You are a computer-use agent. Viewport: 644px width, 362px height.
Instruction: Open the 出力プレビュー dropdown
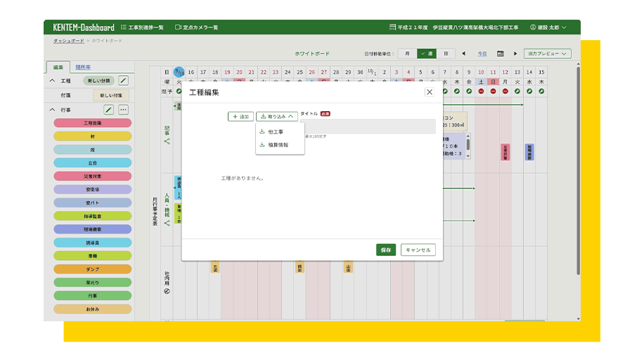(x=547, y=53)
